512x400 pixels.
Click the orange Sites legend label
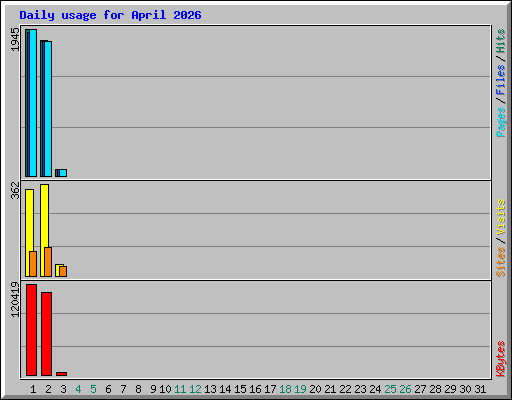(501, 262)
